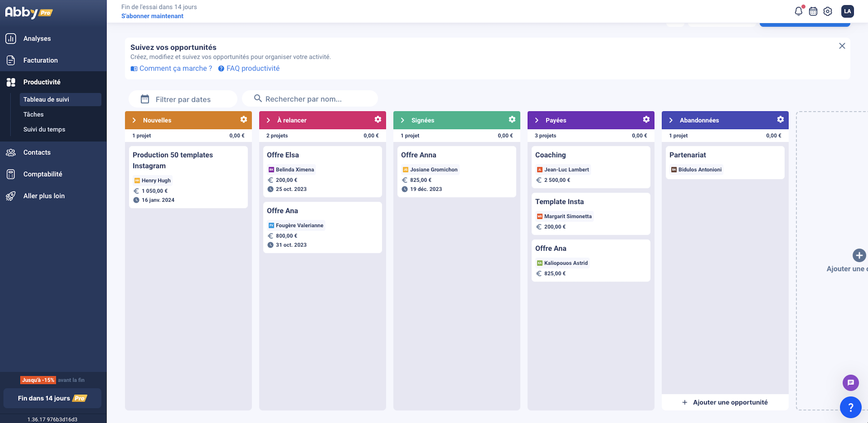Click the Rechercher par nom search field

[310, 99]
